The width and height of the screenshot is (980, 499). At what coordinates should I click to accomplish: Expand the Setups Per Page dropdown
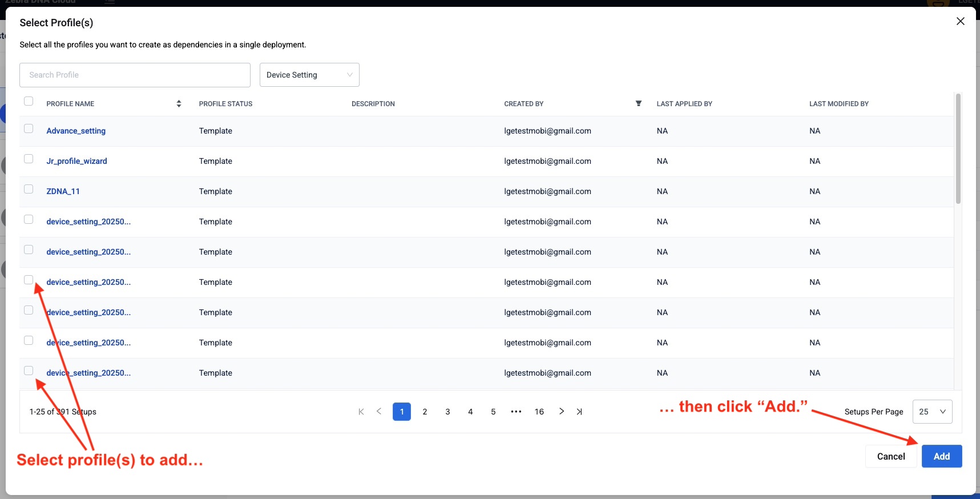[x=932, y=412]
